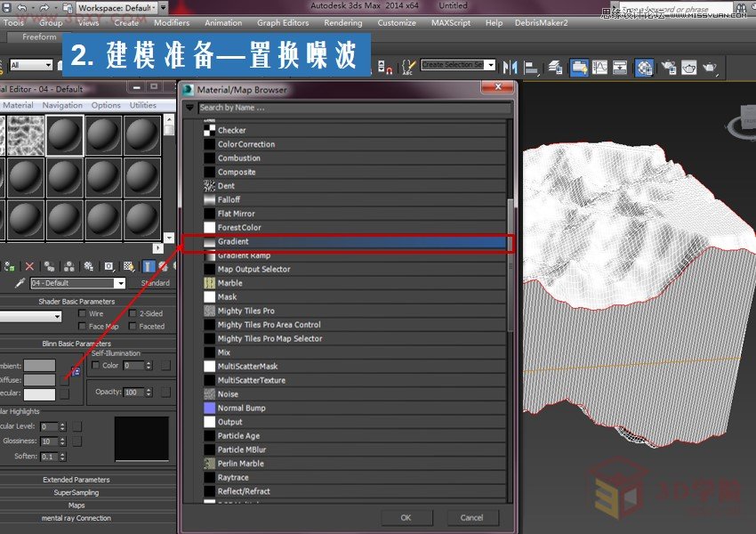This screenshot has width=756, height=534.
Task: Click the red X Reset Map icon
Action: 29,266
